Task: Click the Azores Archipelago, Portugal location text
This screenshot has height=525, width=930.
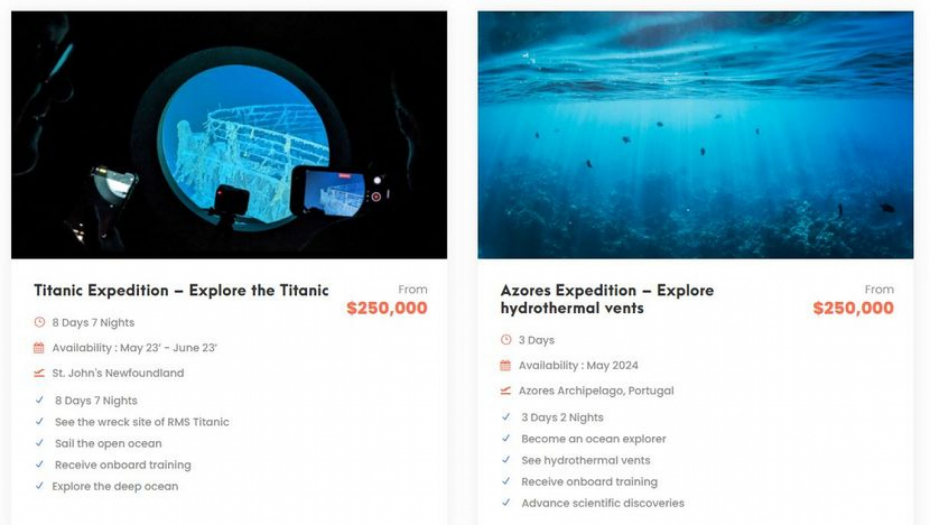Action: click(596, 391)
